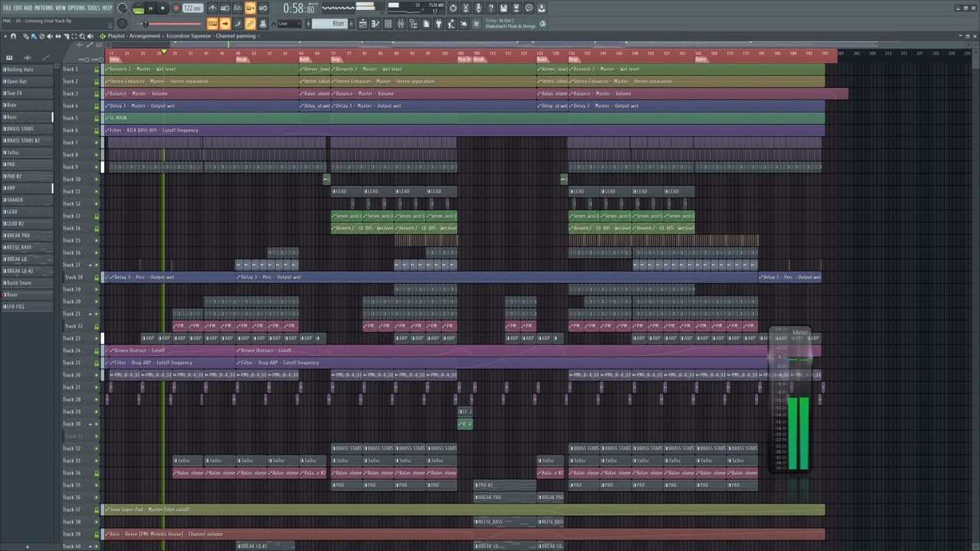The height and width of the screenshot is (551, 980).
Task: Click the Intro timeline marker
Action: [114, 59]
